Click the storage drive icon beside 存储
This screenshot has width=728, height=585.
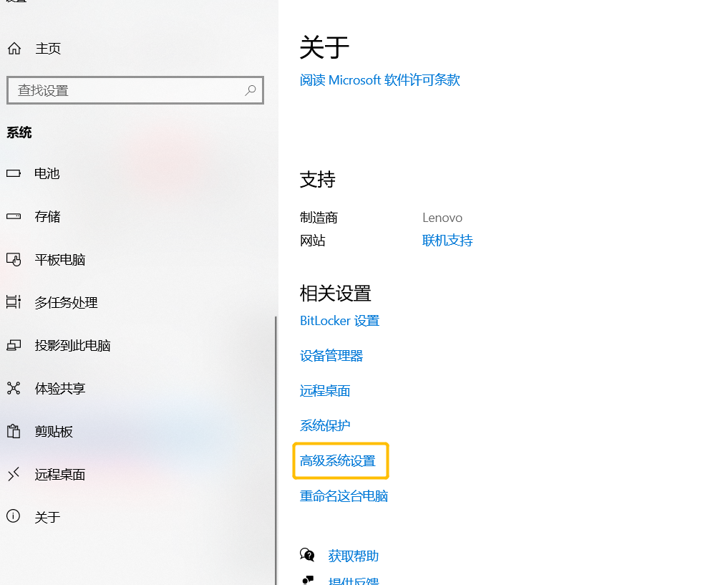[x=14, y=216]
